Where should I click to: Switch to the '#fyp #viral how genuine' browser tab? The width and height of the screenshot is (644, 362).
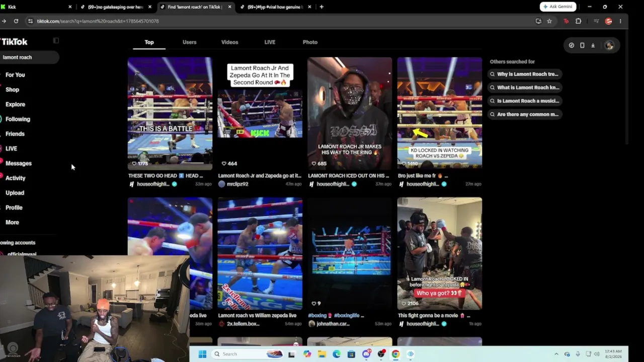tap(275, 7)
